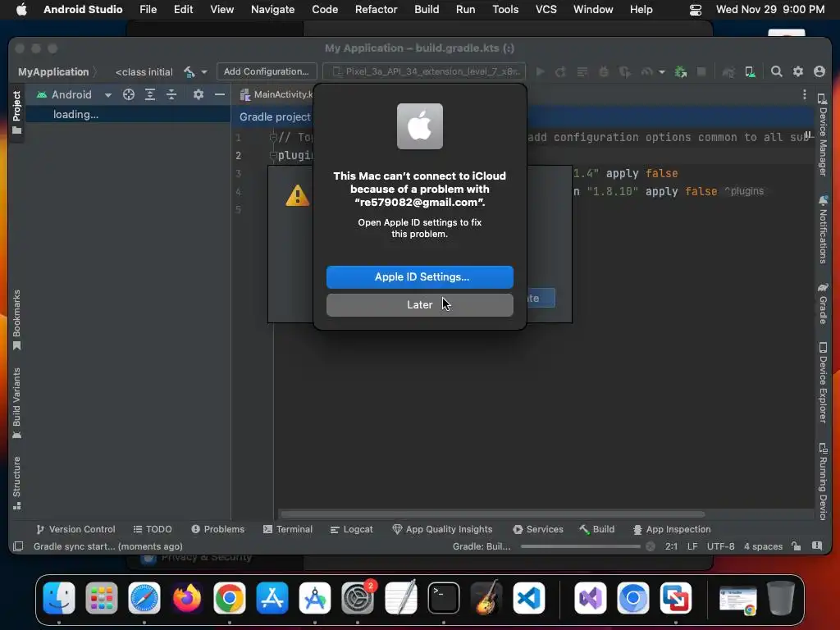Click the editor horizontal scrollbar
The height and width of the screenshot is (630, 840).
[493, 514]
